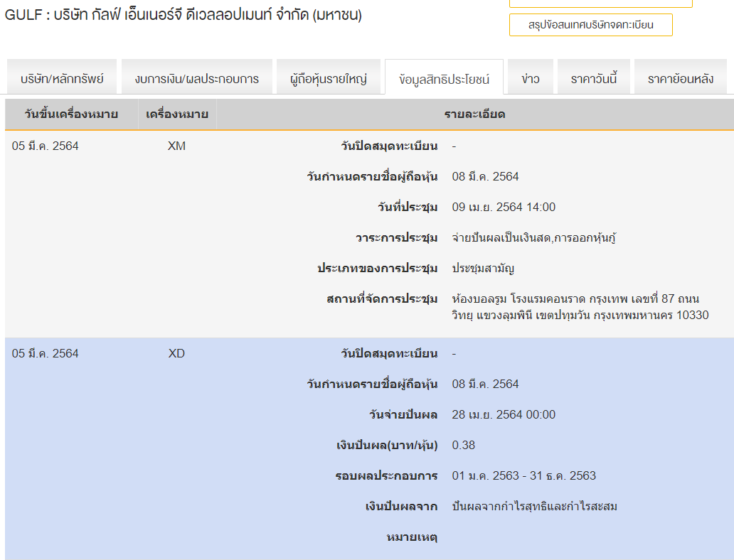Select 08 มี.ค. 2564 in the XM section
Viewport: 734px width, 560px height.
[486, 176]
